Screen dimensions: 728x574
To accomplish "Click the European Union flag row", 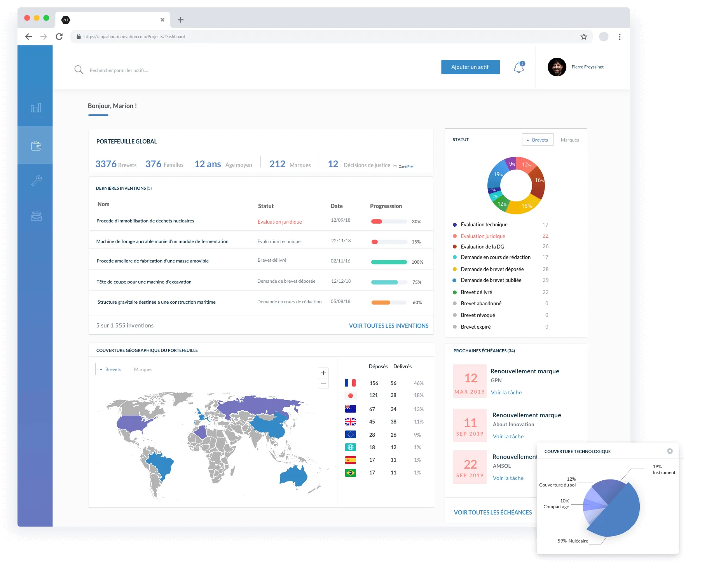I will (384, 435).
